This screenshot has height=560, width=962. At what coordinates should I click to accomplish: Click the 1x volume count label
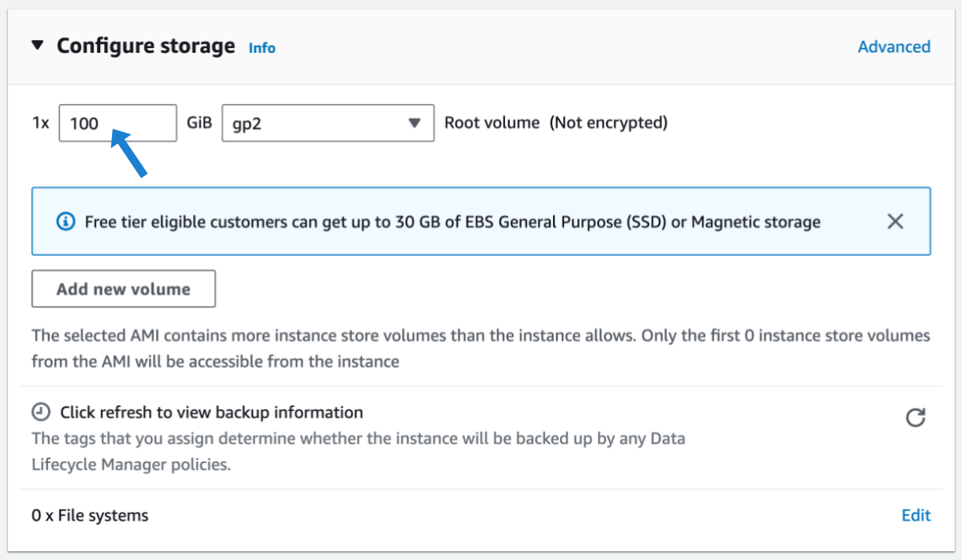(x=41, y=123)
